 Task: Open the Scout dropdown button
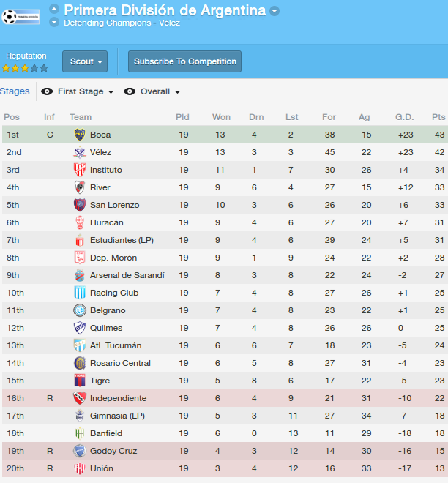click(x=85, y=61)
